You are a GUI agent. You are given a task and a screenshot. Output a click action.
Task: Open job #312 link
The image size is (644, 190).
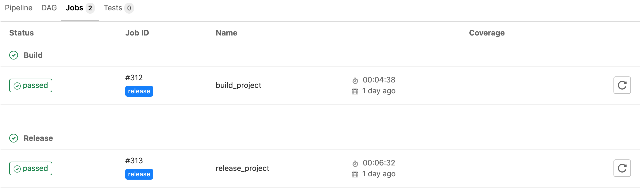coord(134,78)
